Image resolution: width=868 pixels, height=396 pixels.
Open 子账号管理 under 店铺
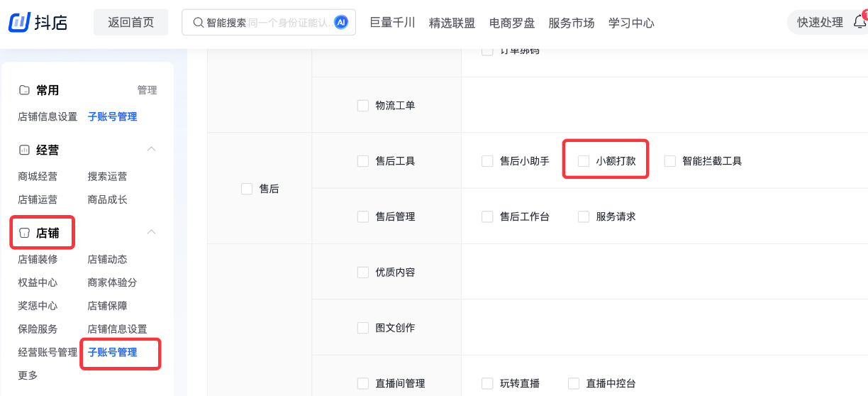[x=112, y=353]
